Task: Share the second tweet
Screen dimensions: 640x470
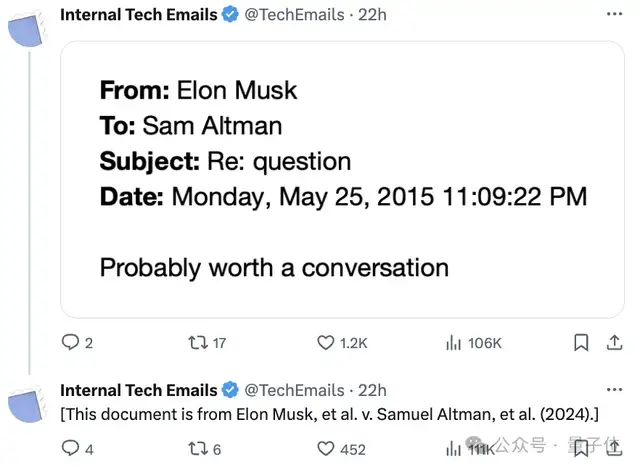Action: [x=612, y=449]
